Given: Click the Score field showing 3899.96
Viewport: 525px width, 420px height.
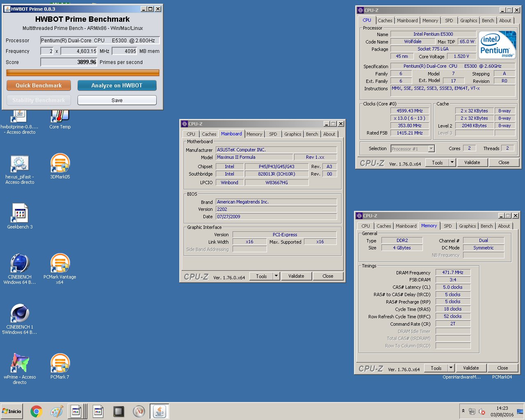Looking at the screenshot, I should pos(69,62).
